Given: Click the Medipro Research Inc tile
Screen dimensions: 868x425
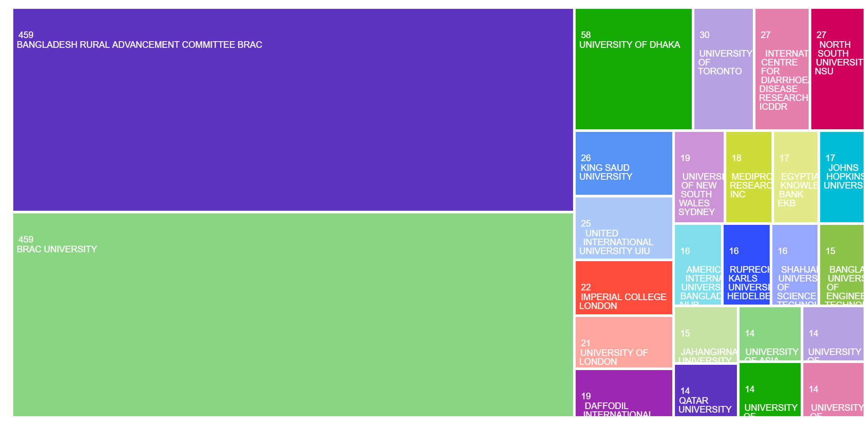Looking at the screenshot, I should [x=748, y=177].
